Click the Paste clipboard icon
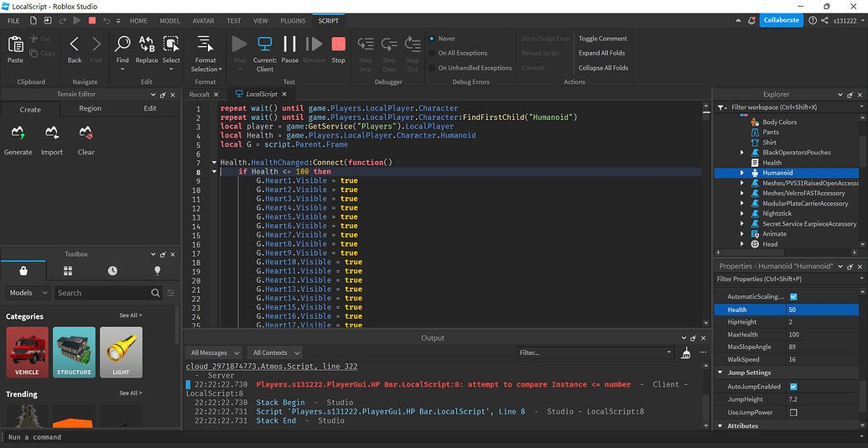The width and height of the screenshot is (868, 448). coord(15,44)
